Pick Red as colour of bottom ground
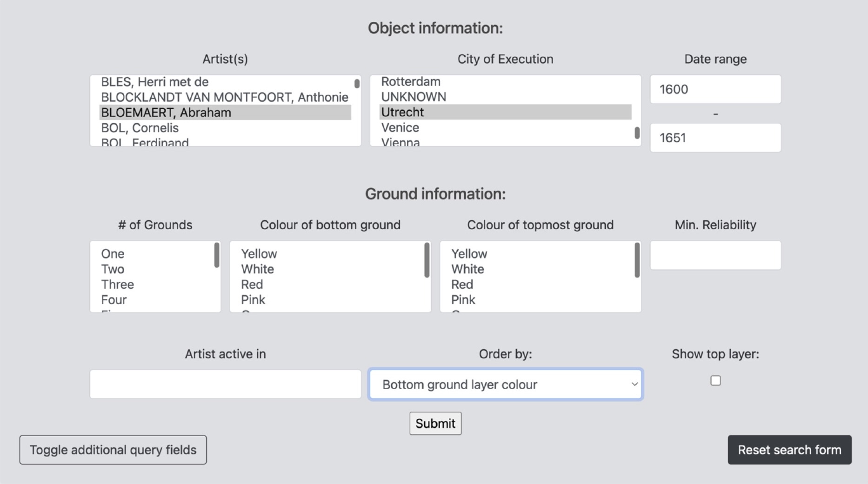The height and width of the screenshot is (484, 868). tap(252, 285)
